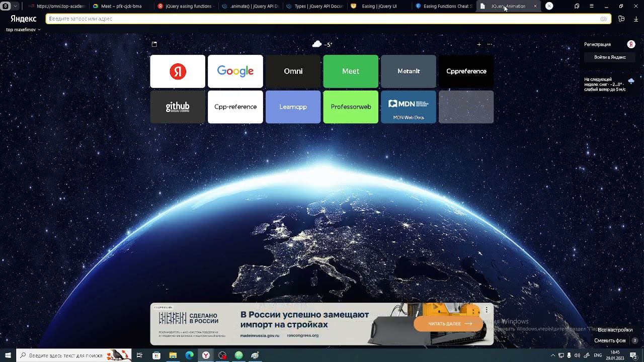Switch to the .animate() jQuery API tab

coord(250,6)
